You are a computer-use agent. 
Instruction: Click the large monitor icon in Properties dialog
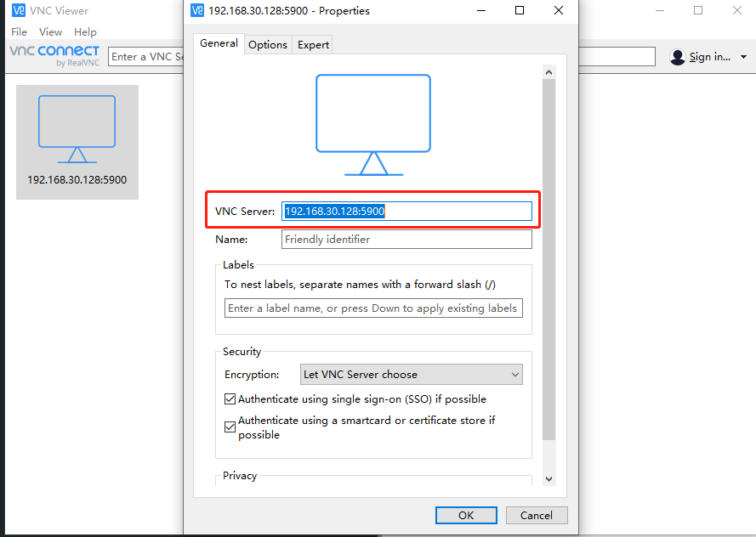pos(373,124)
